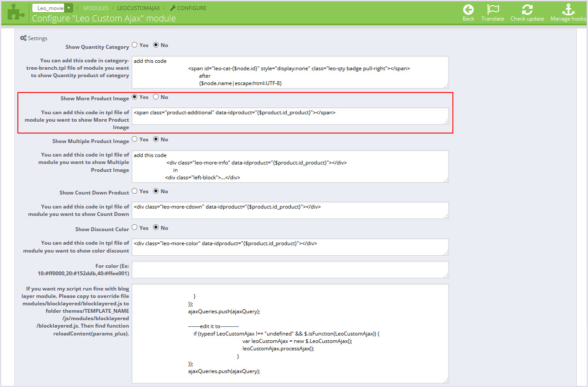Open Manage hooks anchor icon
The image size is (588, 387).
point(568,10)
